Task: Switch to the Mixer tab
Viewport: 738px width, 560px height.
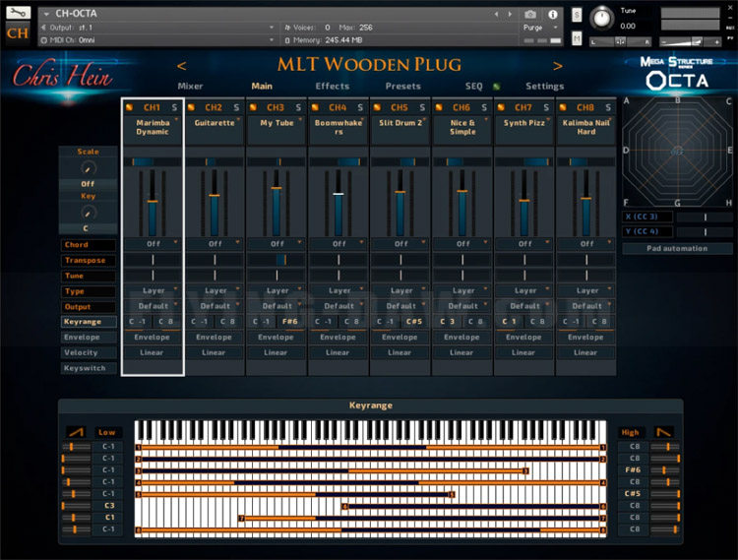Action: point(190,87)
